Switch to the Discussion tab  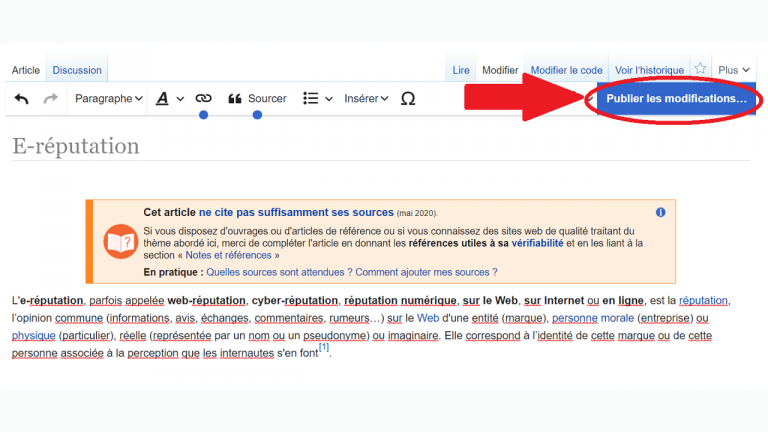coord(77,70)
